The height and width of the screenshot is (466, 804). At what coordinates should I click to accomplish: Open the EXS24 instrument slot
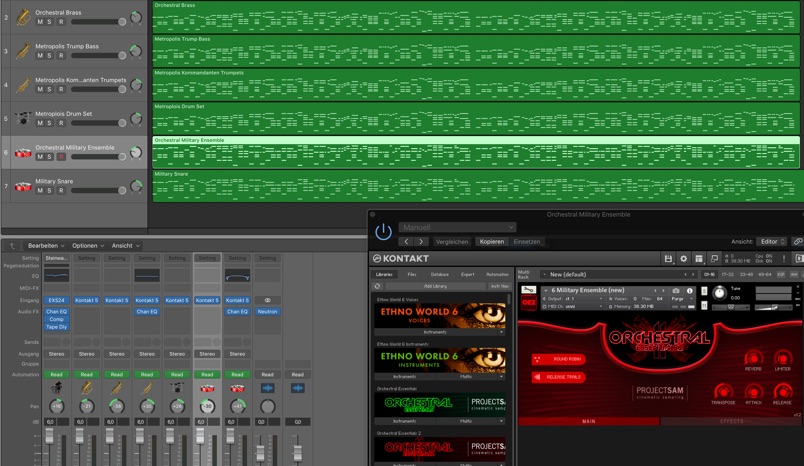(x=56, y=300)
